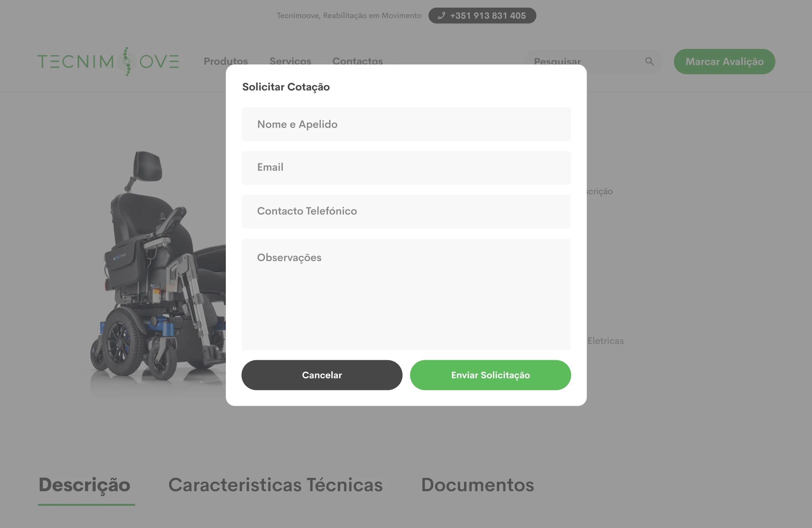This screenshot has height=528, width=812.
Task: Submit with Enviar Solicitação button
Action: (x=490, y=375)
